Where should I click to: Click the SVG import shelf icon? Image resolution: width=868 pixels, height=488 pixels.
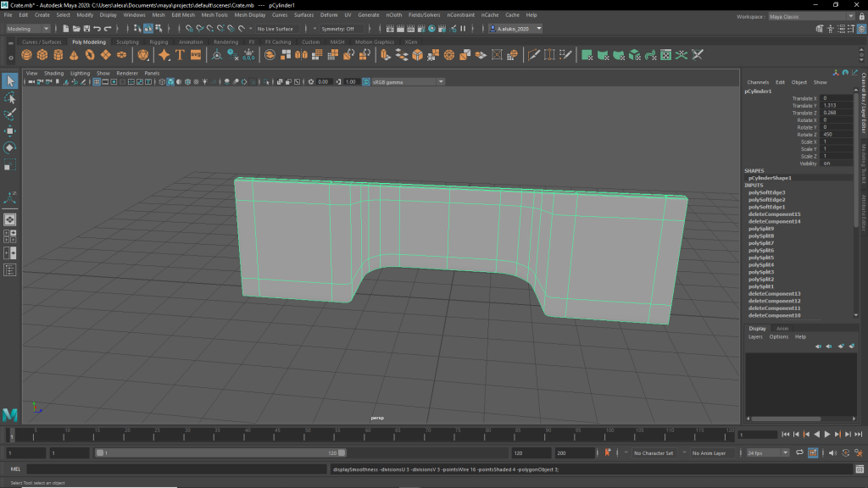[196, 55]
